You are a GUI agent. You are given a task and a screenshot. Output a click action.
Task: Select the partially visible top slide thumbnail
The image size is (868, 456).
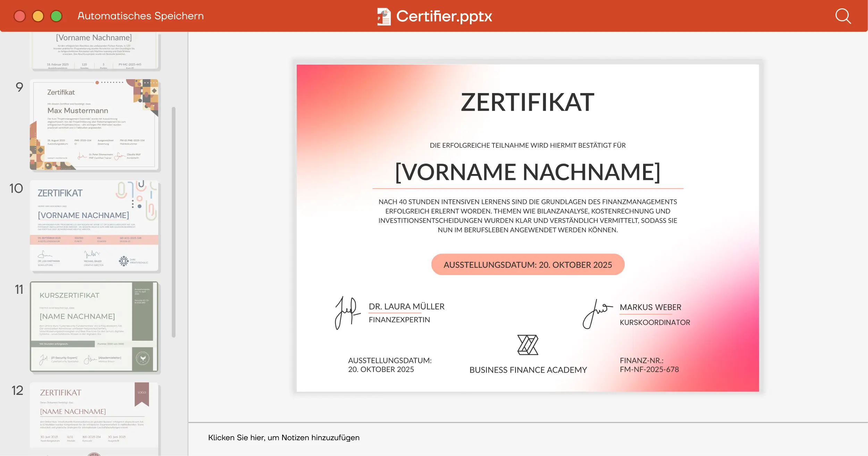(94, 50)
